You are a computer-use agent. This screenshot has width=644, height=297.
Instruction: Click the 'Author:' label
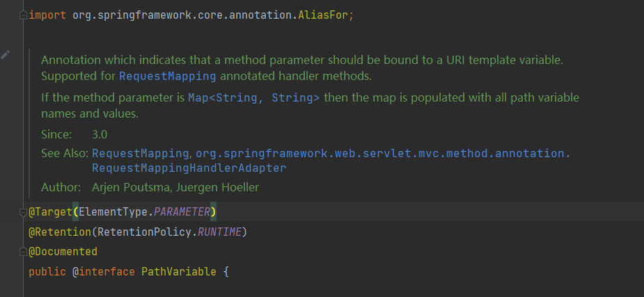pyautogui.click(x=61, y=188)
